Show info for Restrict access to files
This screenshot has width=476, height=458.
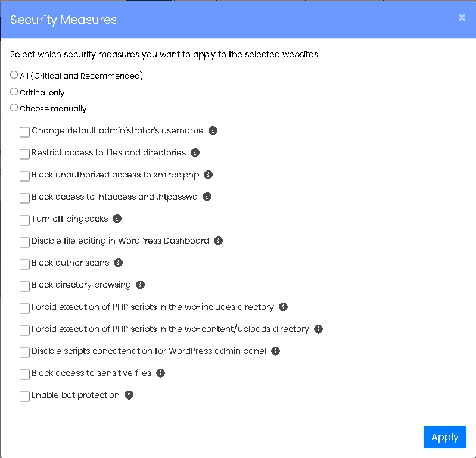pyautogui.click(x=195, y=152)
